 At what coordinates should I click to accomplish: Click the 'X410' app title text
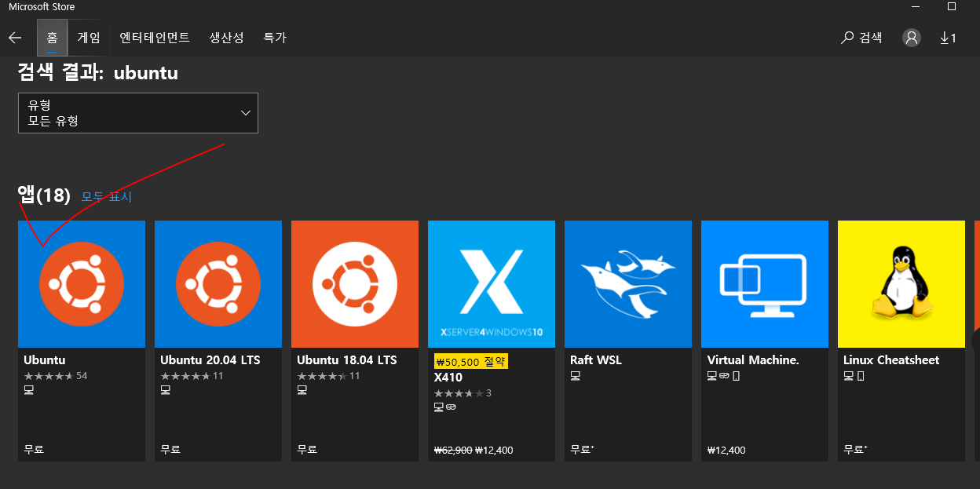click(x=448, y=378)
